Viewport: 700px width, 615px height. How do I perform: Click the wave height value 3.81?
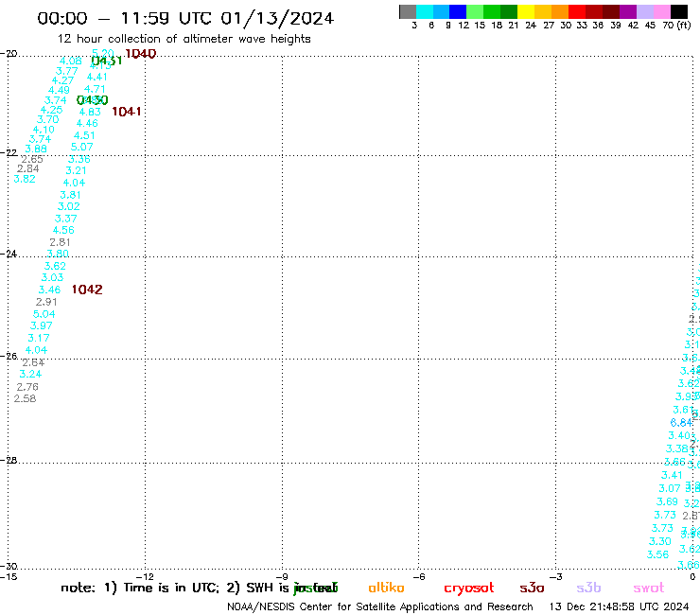[71, 195]
